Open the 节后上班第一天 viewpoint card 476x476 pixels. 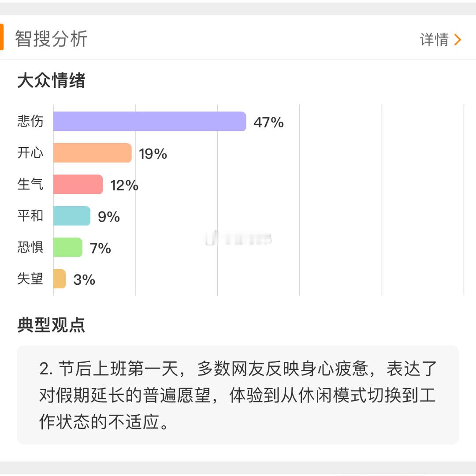[238, 395]
